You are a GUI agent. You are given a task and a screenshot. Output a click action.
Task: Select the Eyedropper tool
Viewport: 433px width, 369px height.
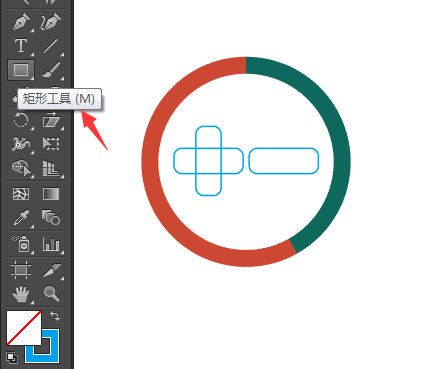(21, 218)
